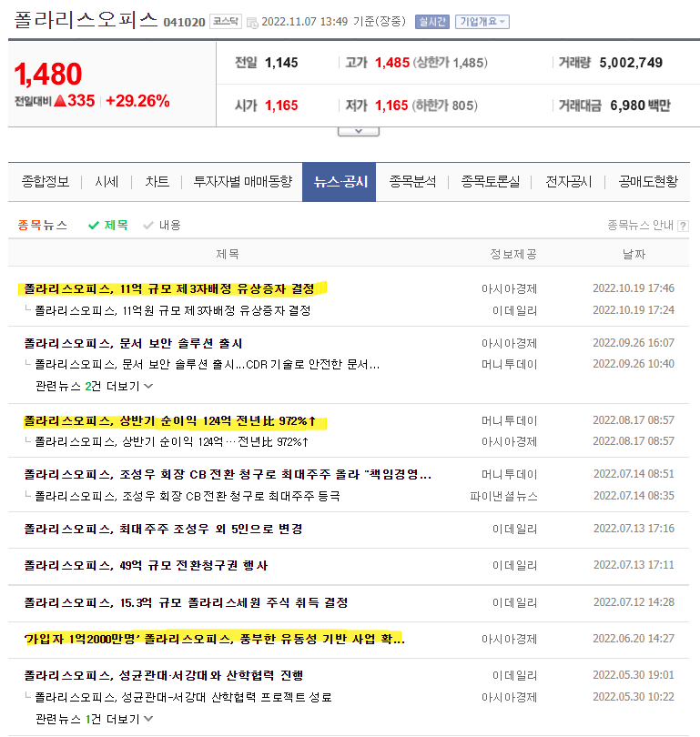The image size is (700, 737).
Task: Switch to the 종합정보 tab
Action: click(x=46, y=182)
